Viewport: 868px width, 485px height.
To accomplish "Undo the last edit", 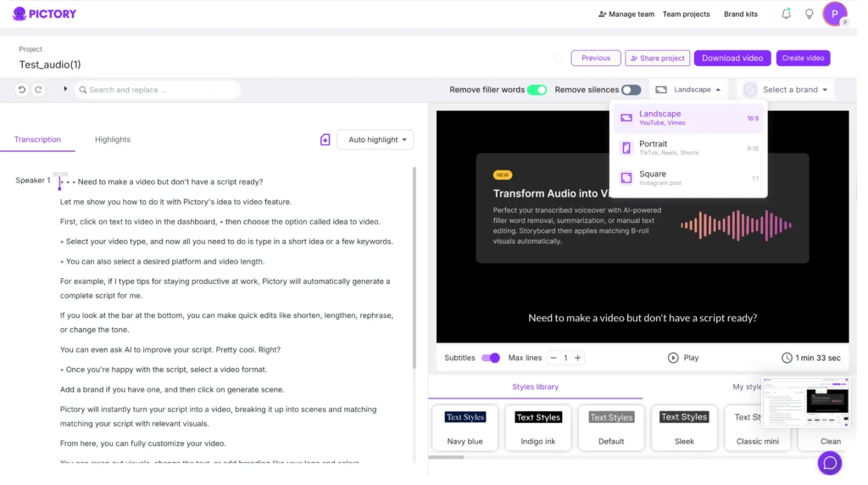I will (21, 90).
